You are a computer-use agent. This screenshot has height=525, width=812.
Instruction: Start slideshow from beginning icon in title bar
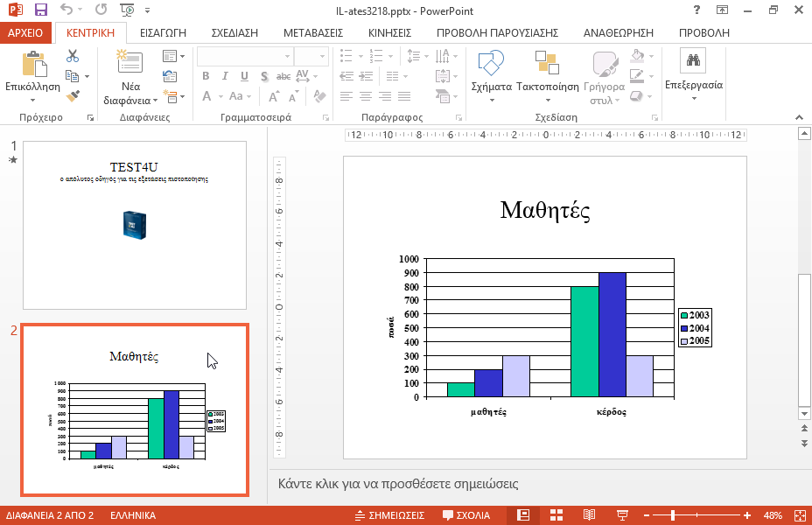click(127, 10)
